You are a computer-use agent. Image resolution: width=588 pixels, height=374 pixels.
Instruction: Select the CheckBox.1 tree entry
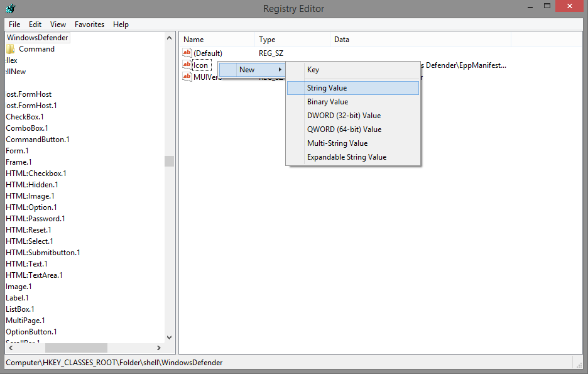(24, 117)
